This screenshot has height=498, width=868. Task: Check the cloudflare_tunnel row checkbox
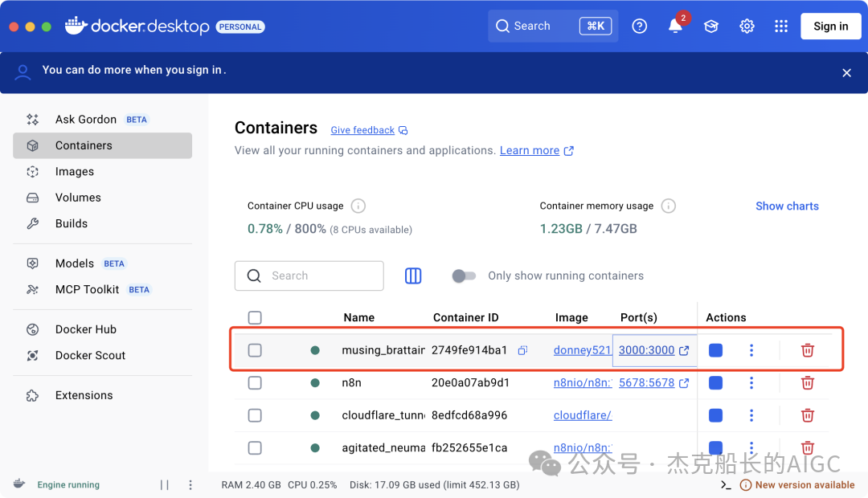click(x=255, y=415)
